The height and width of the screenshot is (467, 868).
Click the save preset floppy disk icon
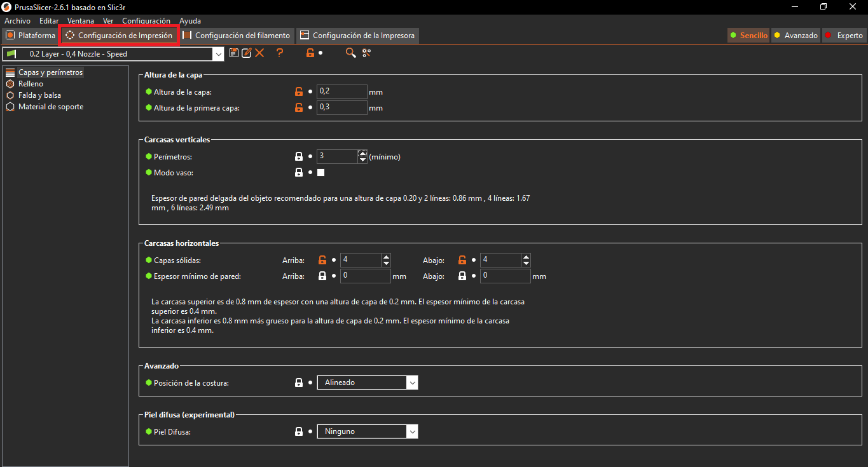coord(234,53)
